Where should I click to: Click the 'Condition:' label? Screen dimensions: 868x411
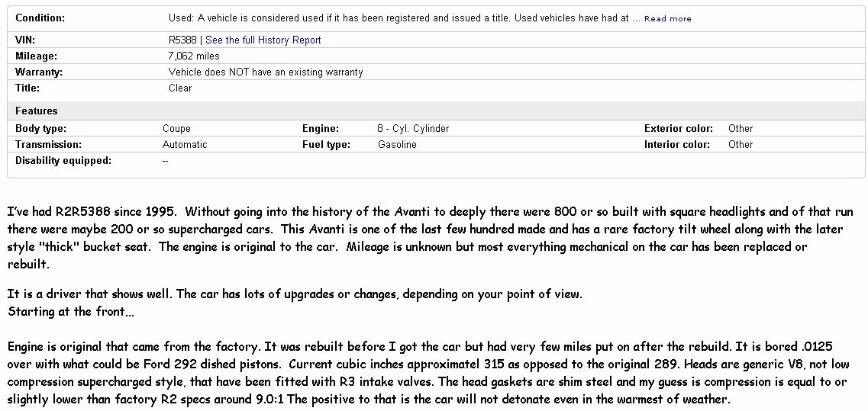tap(40, 18)
